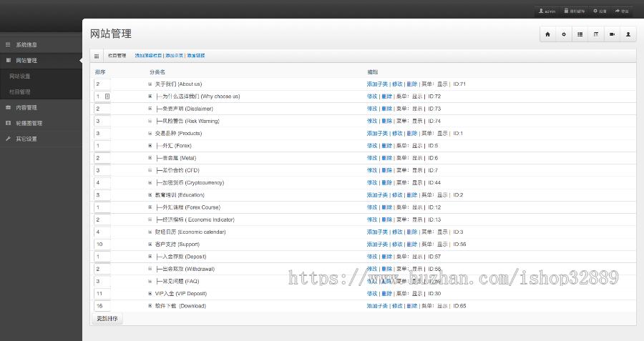This screenshot has height=341, width=644.
Task: Click the 常见问题 (FAQ) category name
Action: pyautogui.click(x=181, y=281)
